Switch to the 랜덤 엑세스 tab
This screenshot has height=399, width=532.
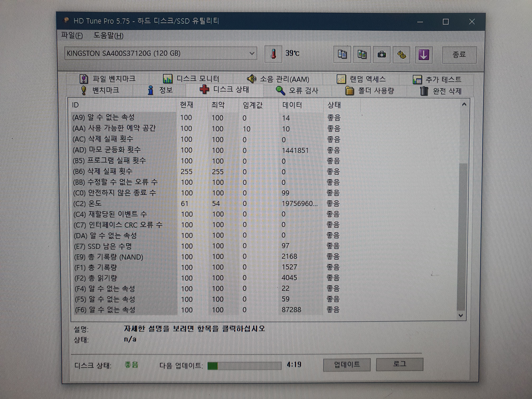coord(361,79)
